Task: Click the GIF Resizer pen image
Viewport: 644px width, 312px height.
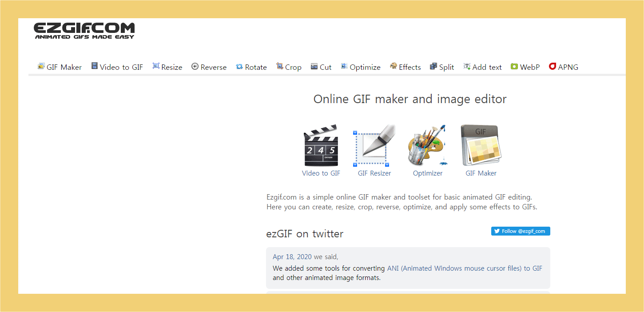Action: [374, 146]
